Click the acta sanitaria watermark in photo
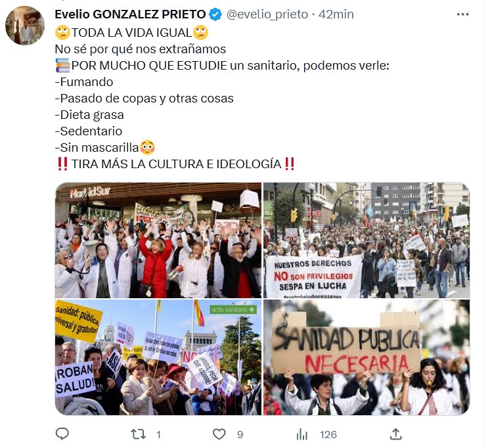The image size is (490, 448). coord(233,309)
